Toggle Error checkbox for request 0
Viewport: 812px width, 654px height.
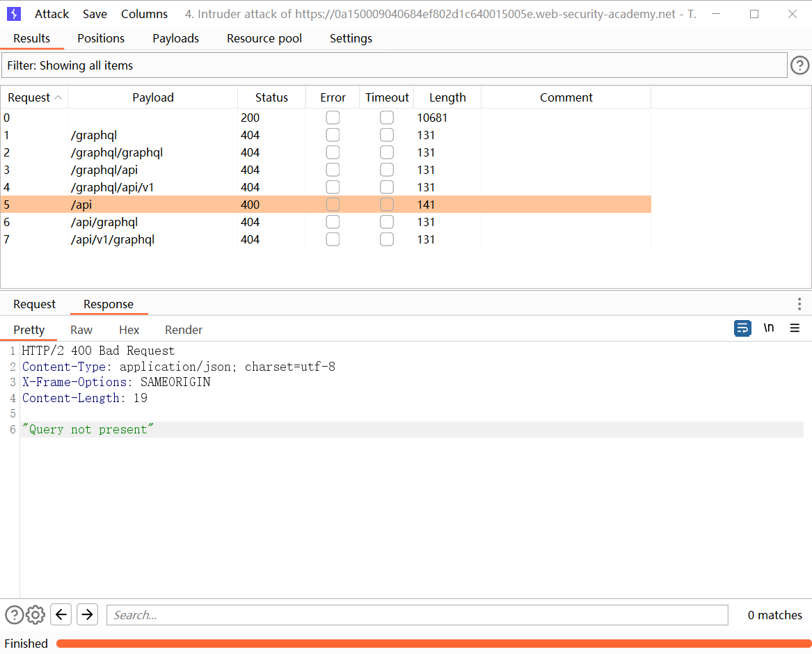click(333, 118)
